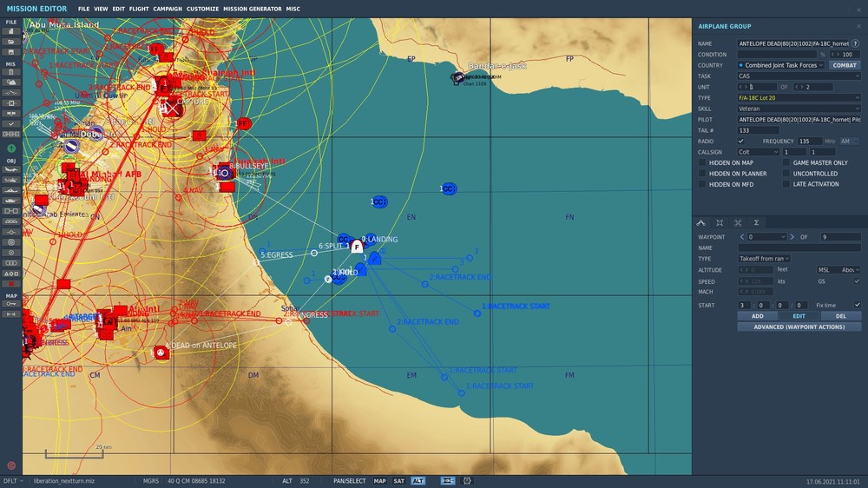Open the FLIGHT menu
This screenshot has height=488, width=868.
(139, 9)
